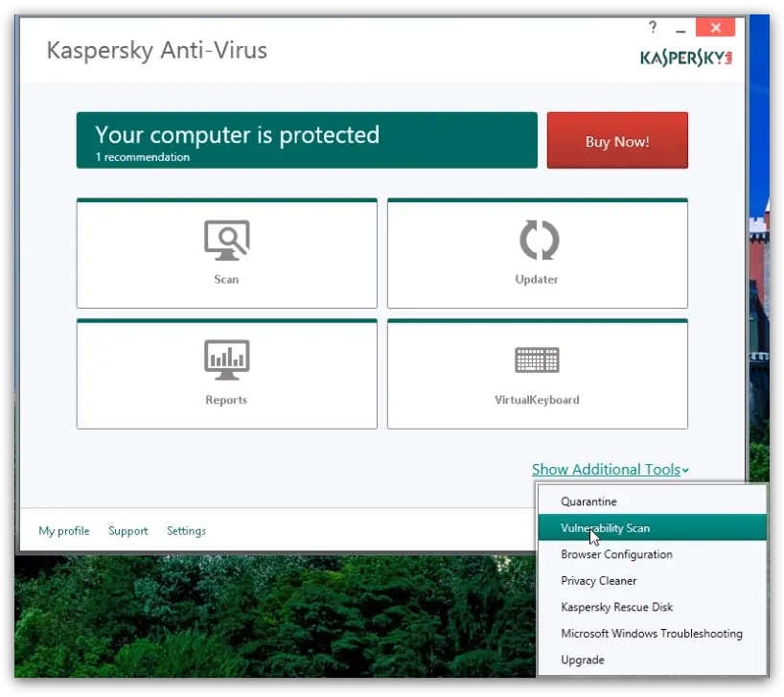Click the Updater tile label
Screen dimensions: 784x697
[x=537, y=280]
